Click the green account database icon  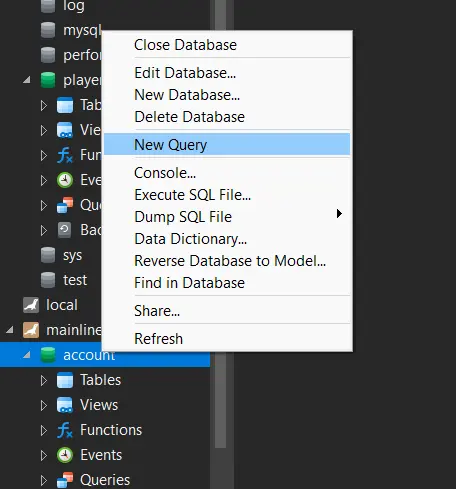point(48,355)
